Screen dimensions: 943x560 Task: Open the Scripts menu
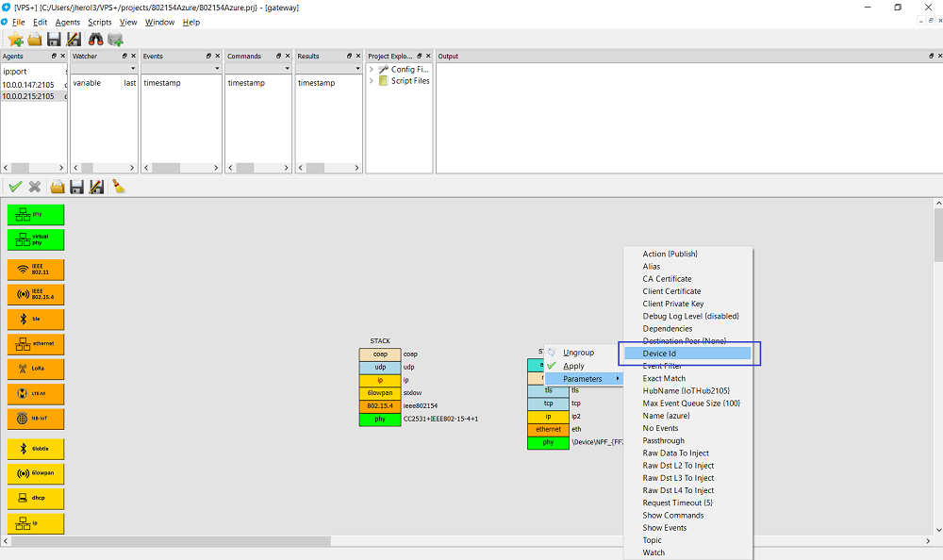click(x=100, y=23)
